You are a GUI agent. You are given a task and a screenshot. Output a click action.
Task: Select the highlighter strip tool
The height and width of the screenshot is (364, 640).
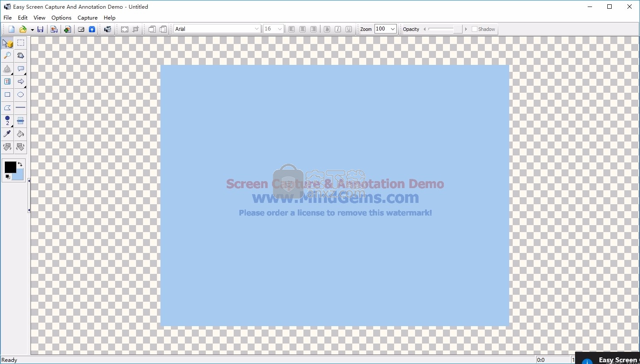20,121
